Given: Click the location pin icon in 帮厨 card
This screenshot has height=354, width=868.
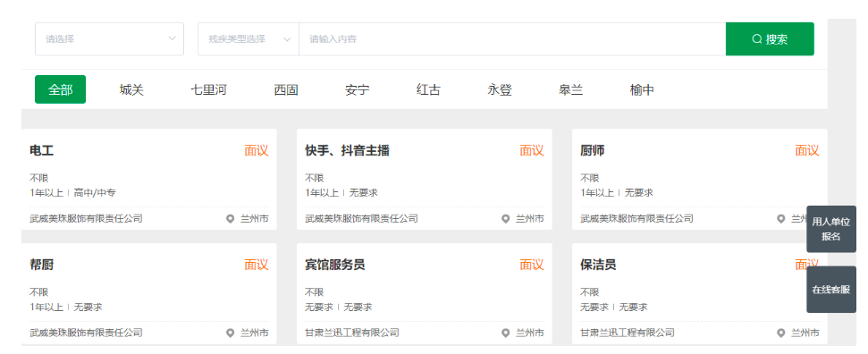Looking at the screenshot, I should point(231,333).
